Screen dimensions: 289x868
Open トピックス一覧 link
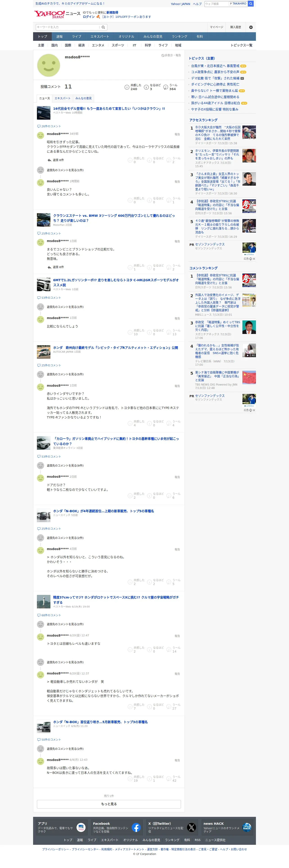(x=241, y=46)
